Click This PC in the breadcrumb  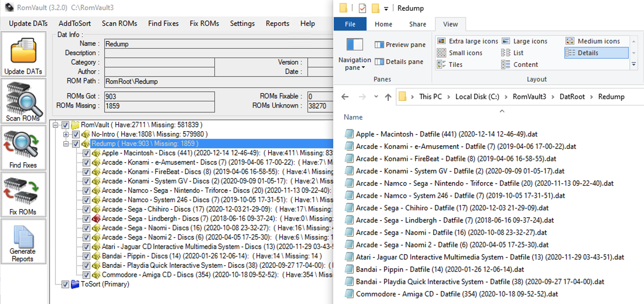(x=430, y=97)
